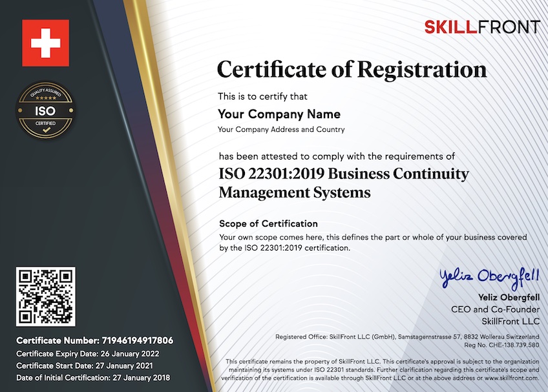Screen dimensions: 548x392
Task: Open the www.skillfront.com link
Action: pos(511,378)
